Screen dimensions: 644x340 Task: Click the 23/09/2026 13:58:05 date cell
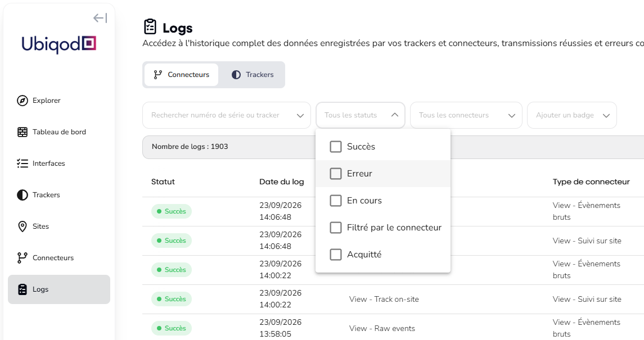pos(281,328)
